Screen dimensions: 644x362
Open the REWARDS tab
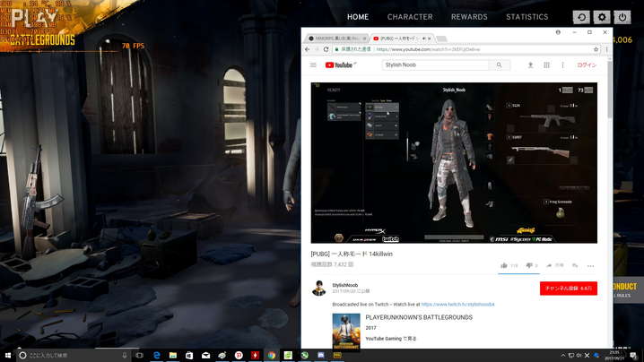coord(469,17)
